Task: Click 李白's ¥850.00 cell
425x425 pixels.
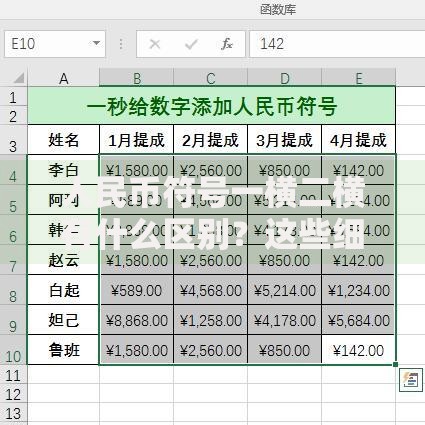Action: click(x=285, y=170)
